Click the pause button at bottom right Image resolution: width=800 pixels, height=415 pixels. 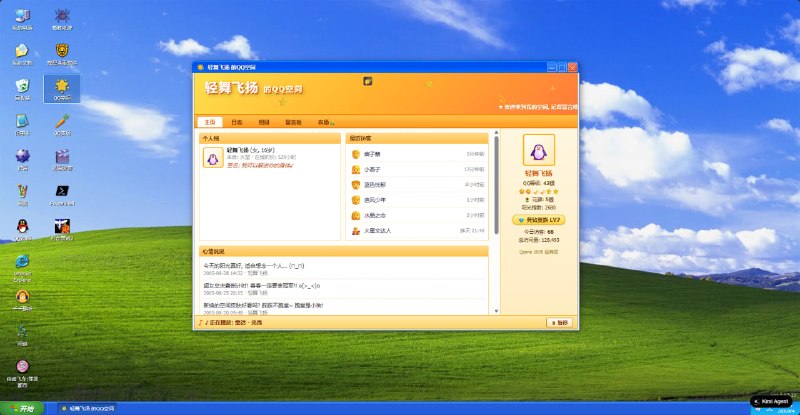click(x=559, y=323)
